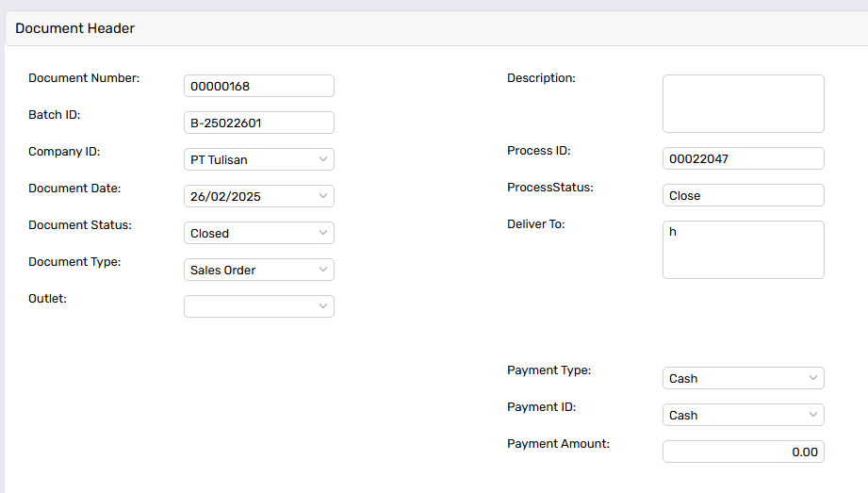Expand the Payment ID chevron icon
The height and width of the screenshot is (493, 868).
[813, 415]
